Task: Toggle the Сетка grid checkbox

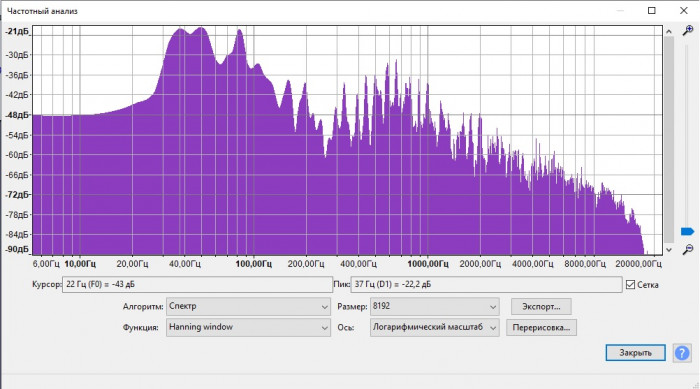Action: 630,284
